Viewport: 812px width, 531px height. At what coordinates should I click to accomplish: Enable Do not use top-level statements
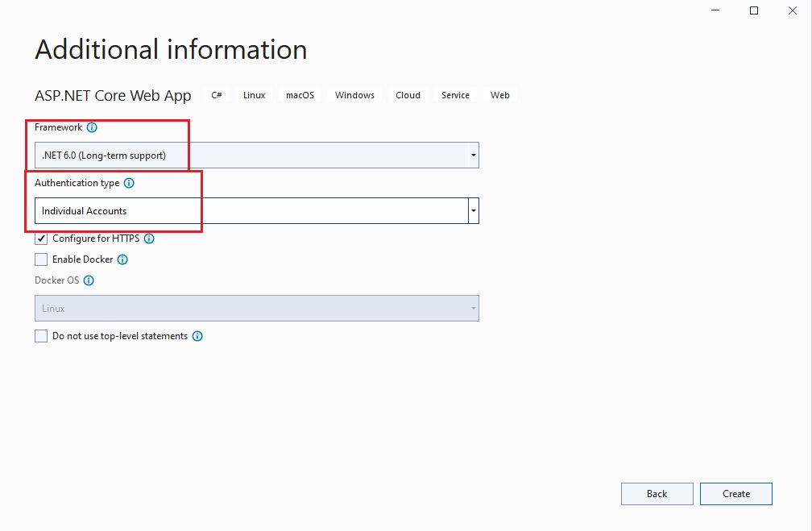[x=41, y=336]
